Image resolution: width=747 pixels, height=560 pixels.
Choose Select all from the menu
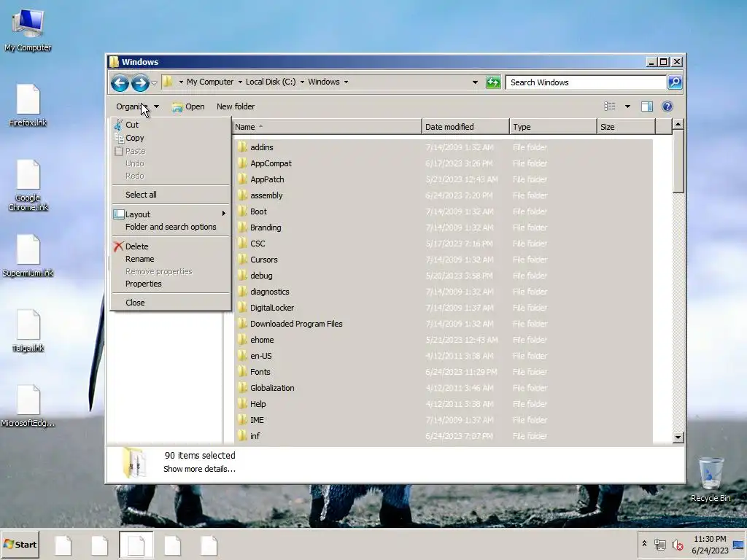[171, 195]
